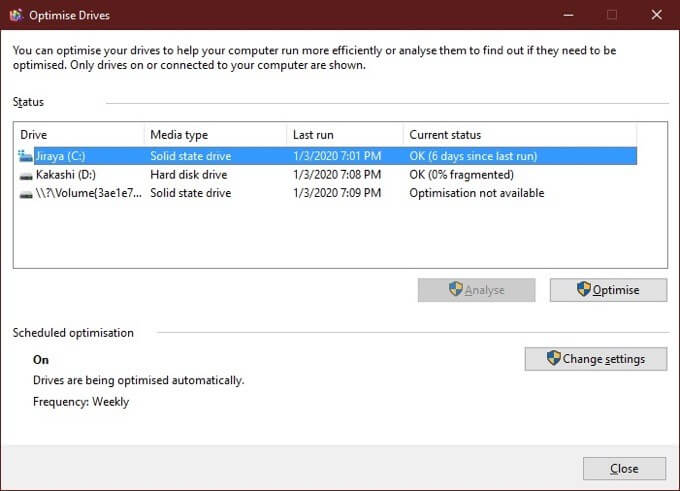Click the unnamed Volume drive icon
680x491 pixels.
point(25,194)
